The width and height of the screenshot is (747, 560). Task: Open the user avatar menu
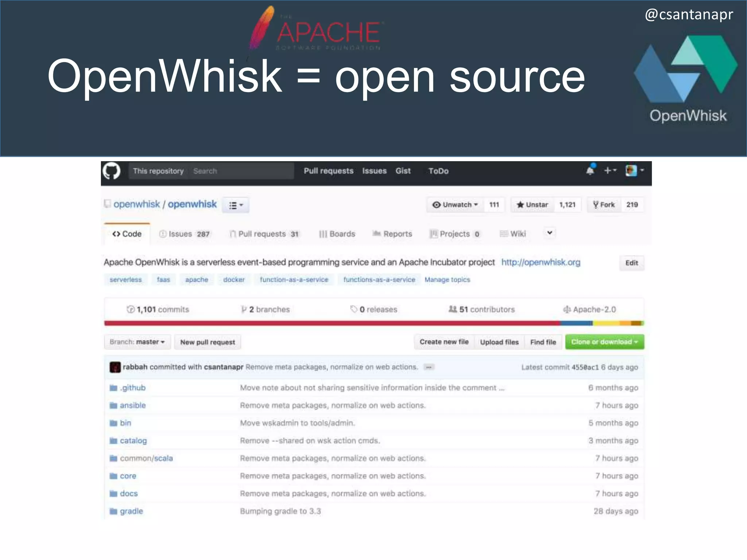[x=635, y=170]
